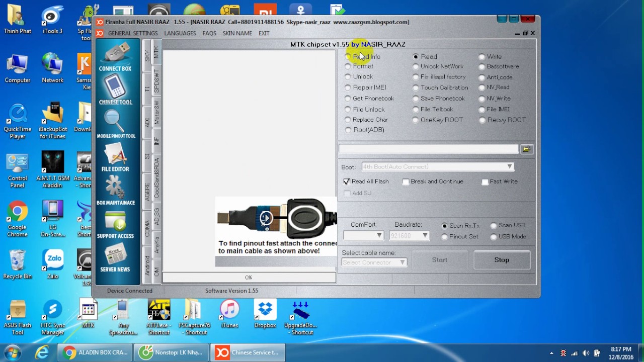Open ASUS Flash Tool shortcut

click(x=18, y=318)
